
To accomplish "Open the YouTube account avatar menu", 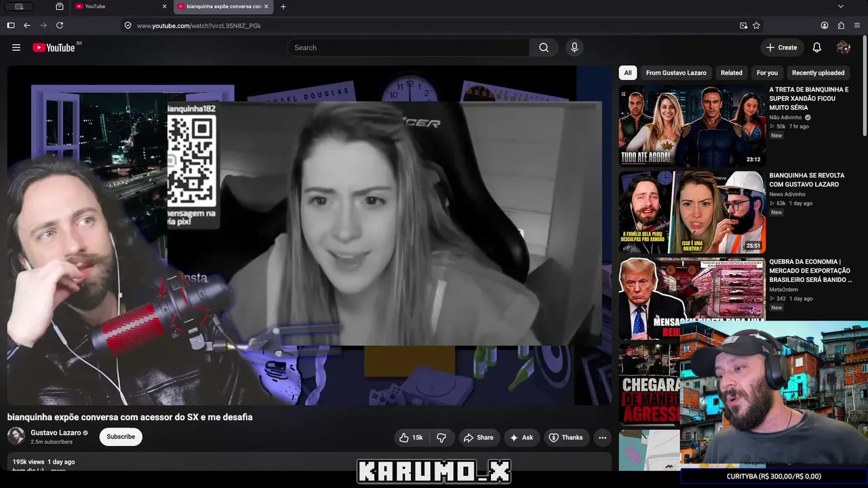I will (844, 47).
